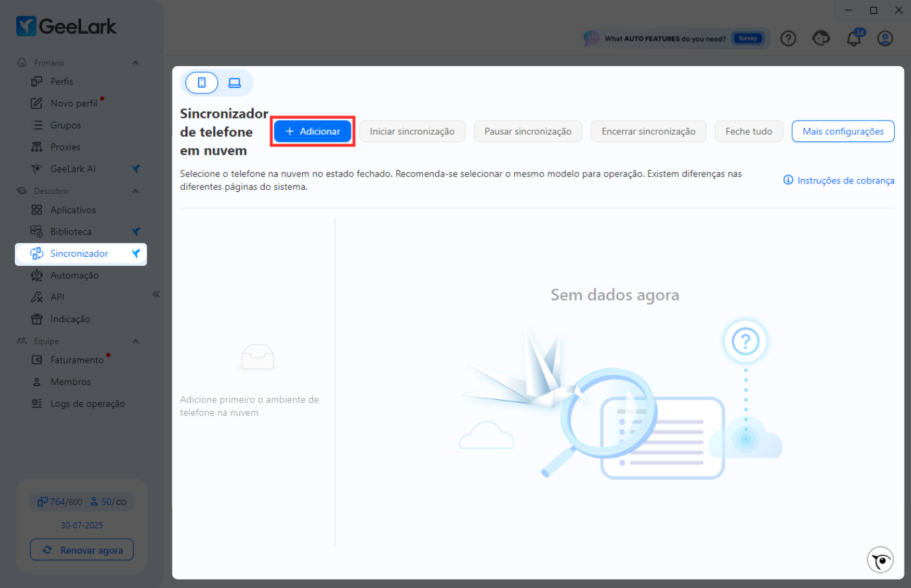Switch to computer sync mode
The image size is (911, 588).
(x=235, y=82)
